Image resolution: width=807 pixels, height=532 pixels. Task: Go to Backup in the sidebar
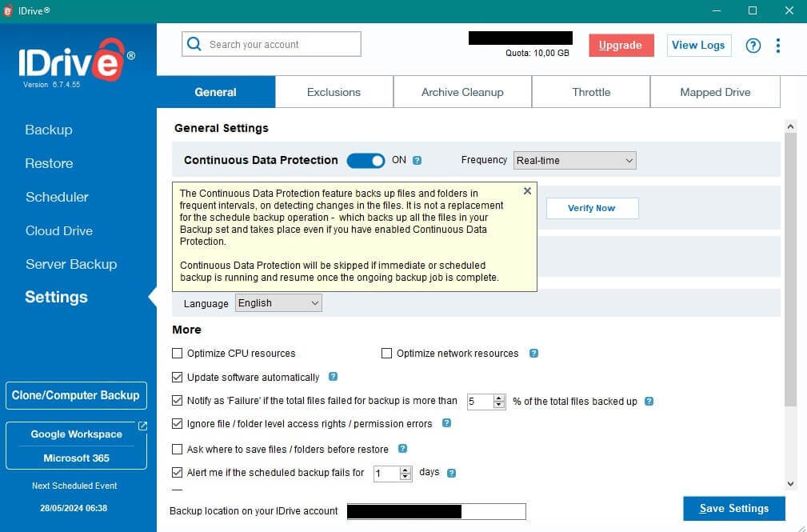coord(49,130)
